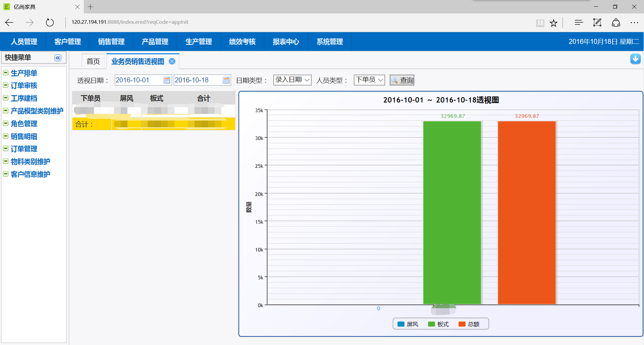
Task: Collapse the 快捷菜单 sidebar panel
Action: 58,58
